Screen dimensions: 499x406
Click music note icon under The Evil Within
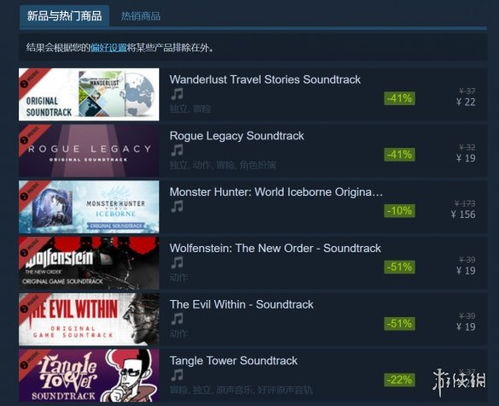click(177, 319)
